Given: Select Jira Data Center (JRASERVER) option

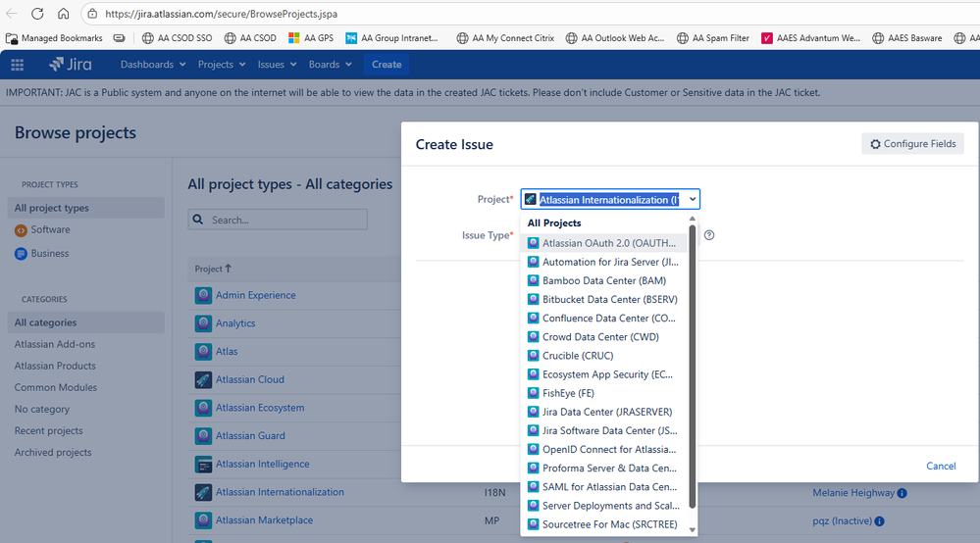Looking at the screenshot, I should 603,412.
